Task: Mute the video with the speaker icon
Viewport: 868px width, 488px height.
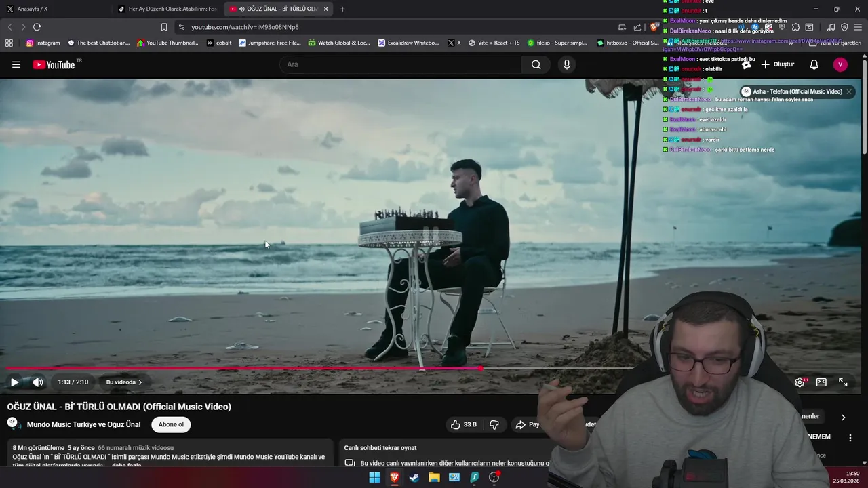Action: (x=38, y=382)
